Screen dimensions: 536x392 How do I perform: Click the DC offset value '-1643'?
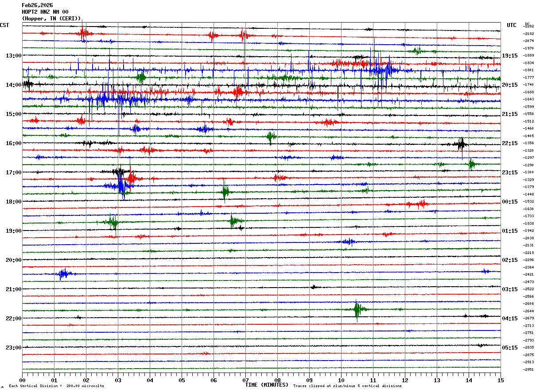(529, 99)
